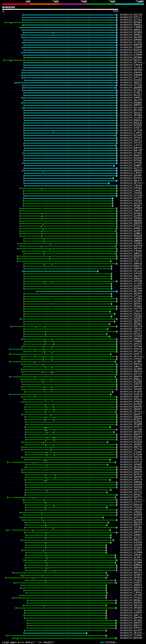Image resolution: width=146 pixels, height=644 pixels.
Task: Select the UniRef100_B1Q4V1 label
Action: (x=131, y=50)
